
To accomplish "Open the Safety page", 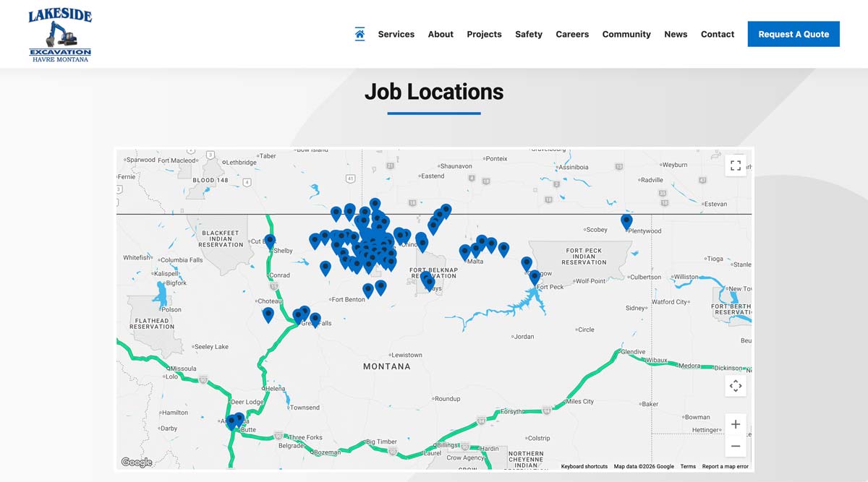I will pos(529,34).
